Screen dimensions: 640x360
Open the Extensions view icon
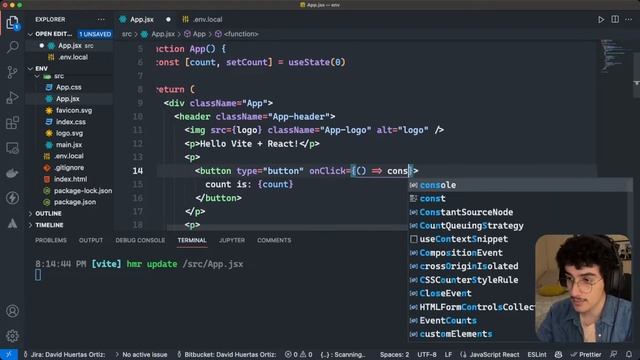click(12, 122)
